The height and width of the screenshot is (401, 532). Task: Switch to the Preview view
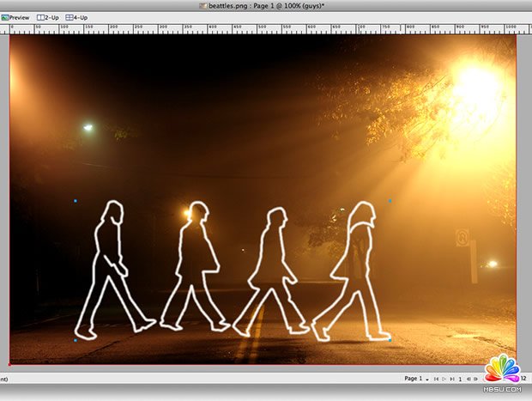pos(15,17)
